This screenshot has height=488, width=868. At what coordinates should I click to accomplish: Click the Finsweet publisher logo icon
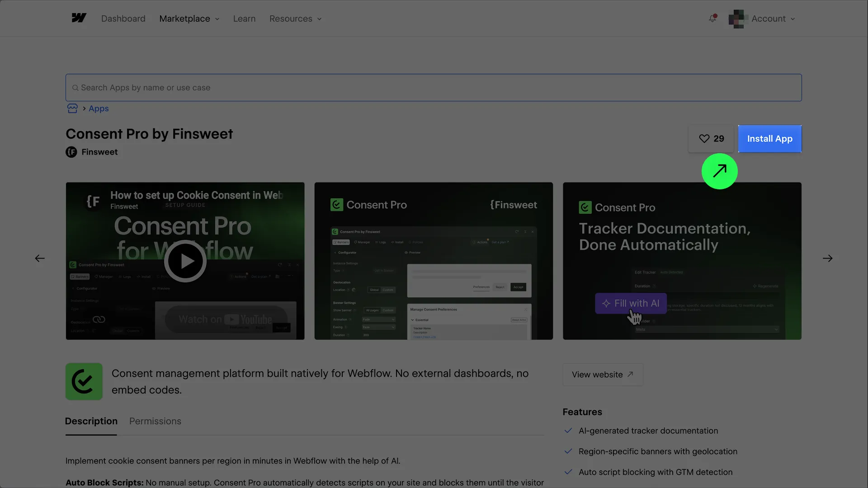[71, 152]
